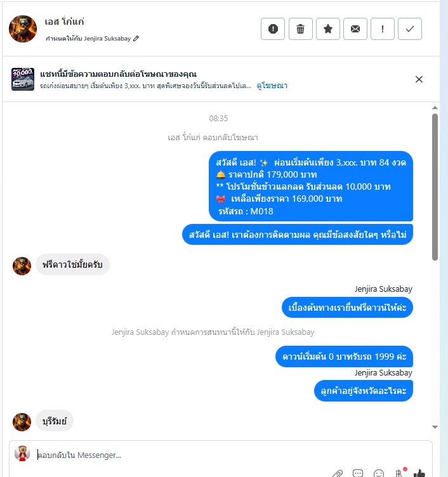Open saved replies speech bubble icon
The image size is (448, 477).
[x=358, y=473]
